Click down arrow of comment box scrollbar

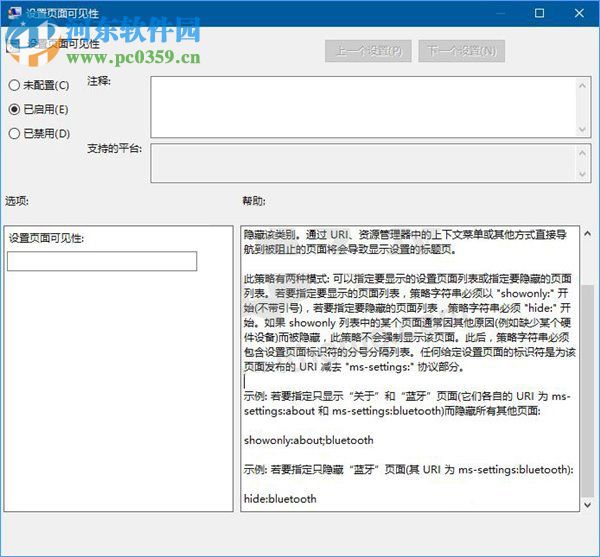[x=582, y=129]
